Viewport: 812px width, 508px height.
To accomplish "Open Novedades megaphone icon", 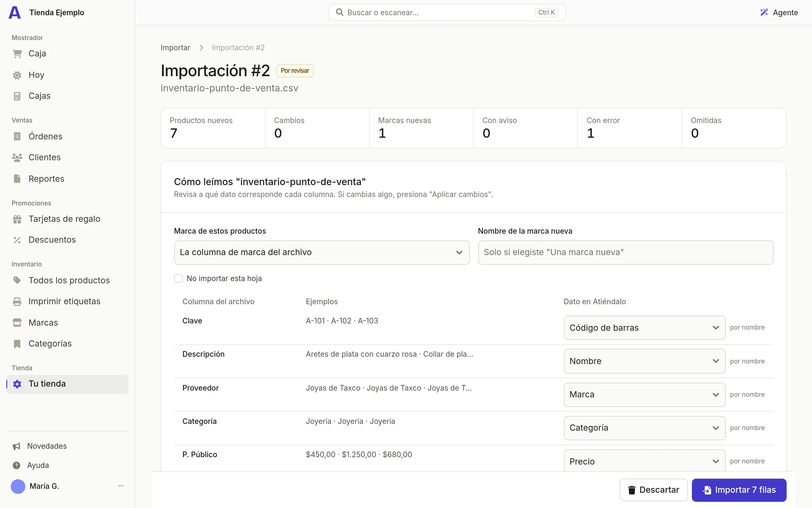I will pos(16,446).
